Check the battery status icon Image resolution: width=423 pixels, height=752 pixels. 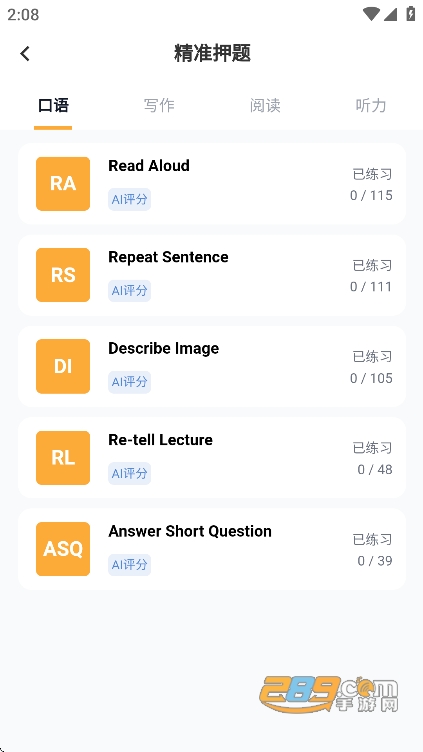point(411,13)
